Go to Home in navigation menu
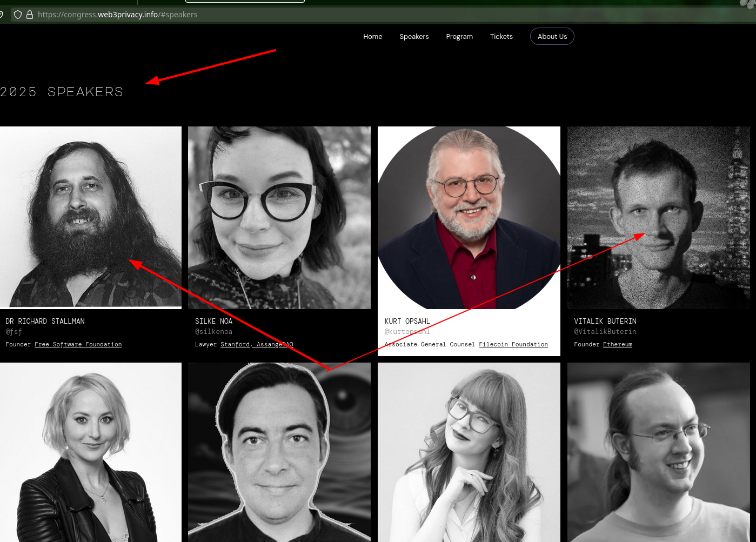Viewport: 756px width, 542px height. [x=372, y=37]
